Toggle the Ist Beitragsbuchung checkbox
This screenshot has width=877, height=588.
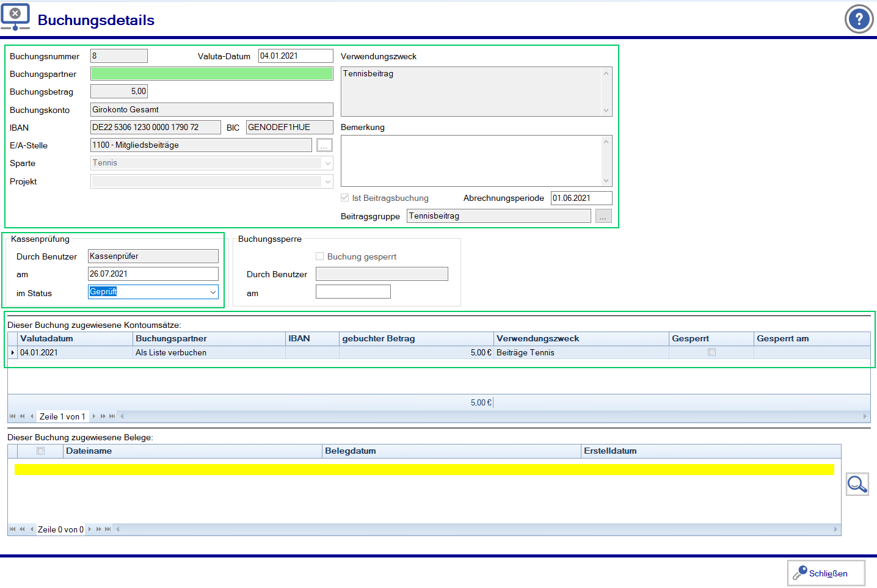pyautogui.click(x=345, y=198)
